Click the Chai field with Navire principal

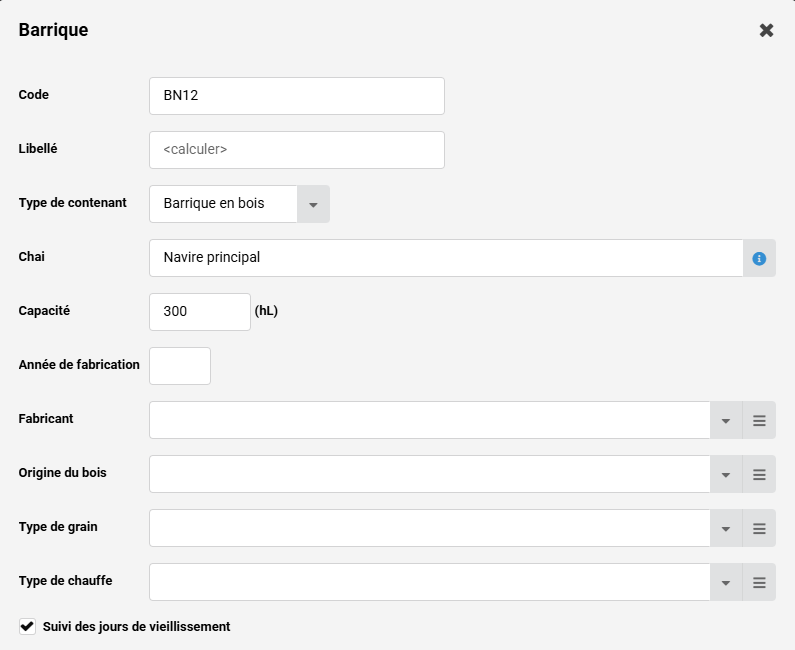445,258
